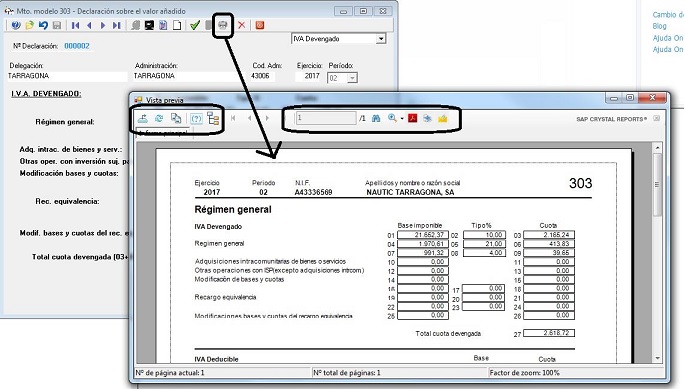Toggle the parameter panel (?) icon
Viewport: 685px width, 390px height.
pyautogui.click(x=196, y=118)
